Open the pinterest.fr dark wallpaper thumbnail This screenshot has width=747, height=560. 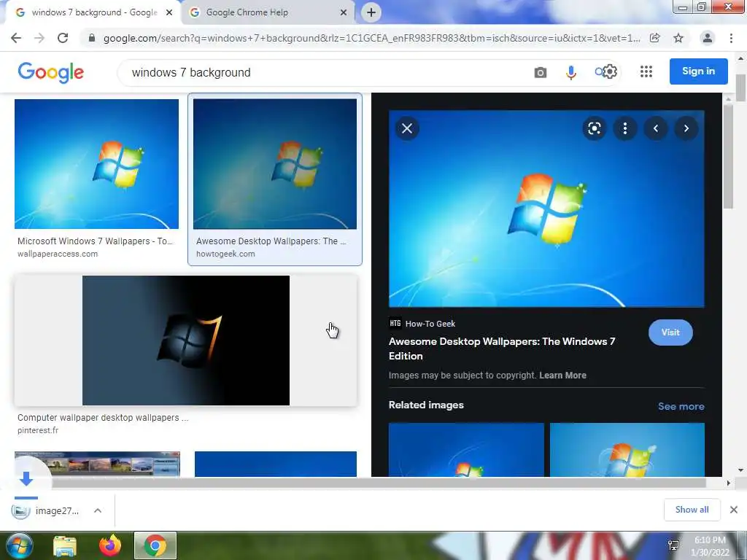pyautogui.click(x=186, y=341)
